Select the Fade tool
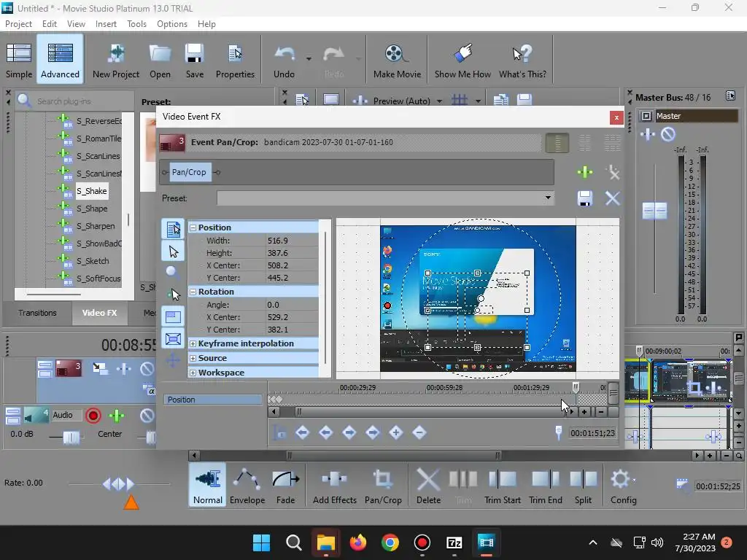This screenshot has height=560, width=747. coord(285,486)
